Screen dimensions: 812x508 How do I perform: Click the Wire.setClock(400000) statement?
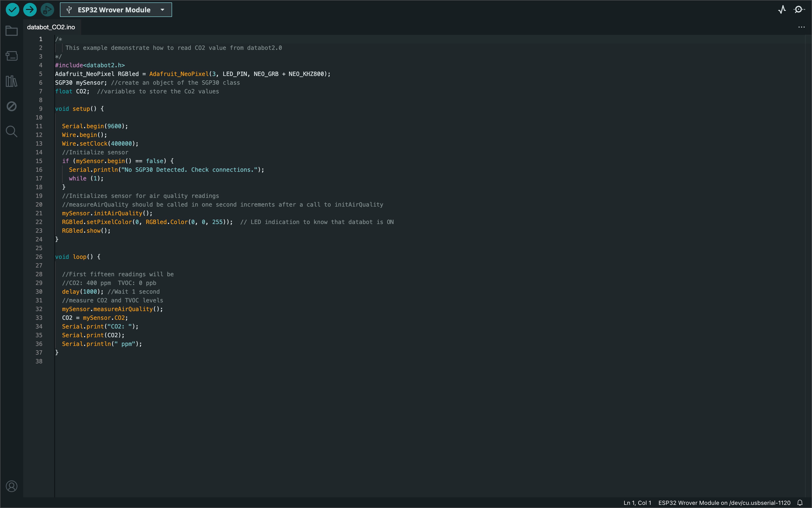[100, 144]
